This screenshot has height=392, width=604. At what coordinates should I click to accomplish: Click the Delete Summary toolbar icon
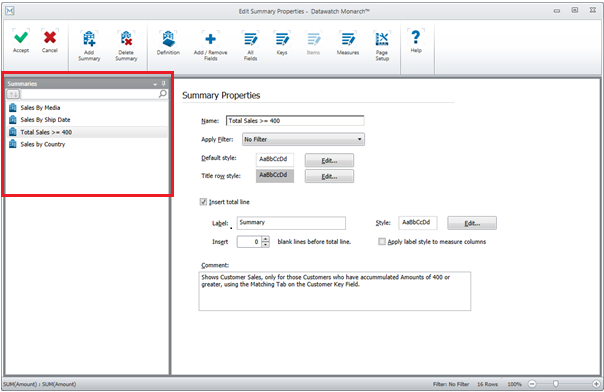click(x=126, y=39)
